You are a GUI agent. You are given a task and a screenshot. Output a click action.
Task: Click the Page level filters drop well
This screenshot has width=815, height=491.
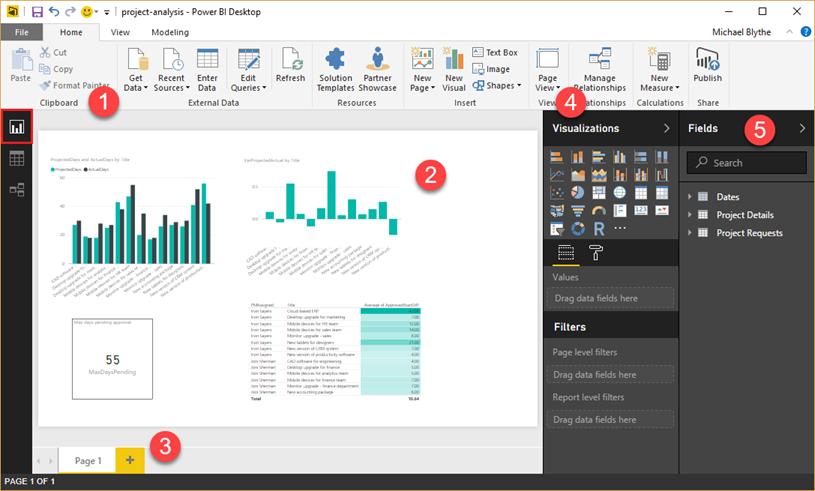[610, 375]
